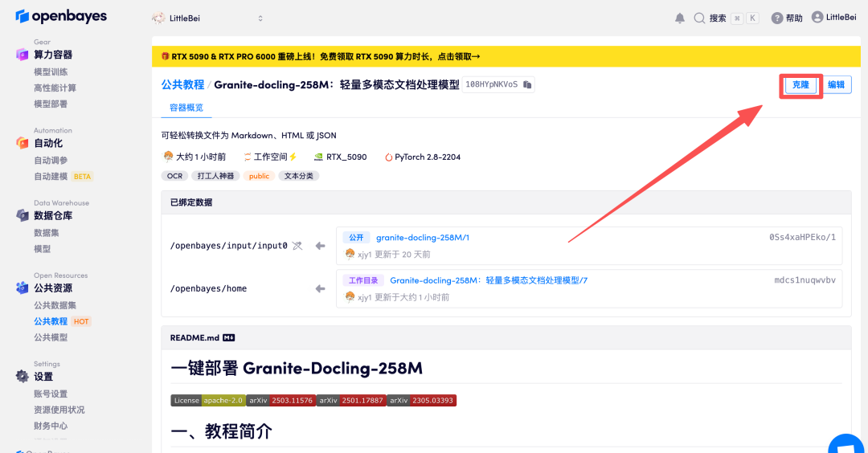Click the search magnifier icon

tap(699, 18)
